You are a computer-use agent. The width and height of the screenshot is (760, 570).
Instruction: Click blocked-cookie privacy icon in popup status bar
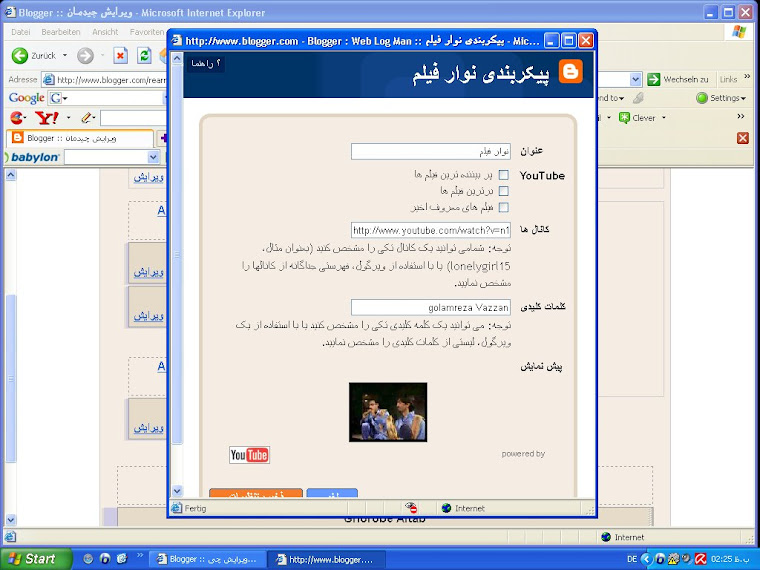tap(411, 507)
